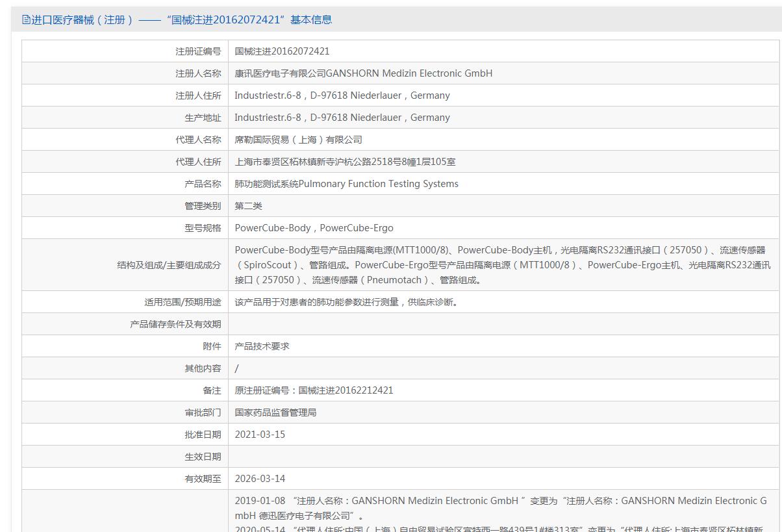Viewport: 782px width, 532px height.
Task: Select product name Pulmonary Function Testing Systems
Action: [346, 184]
